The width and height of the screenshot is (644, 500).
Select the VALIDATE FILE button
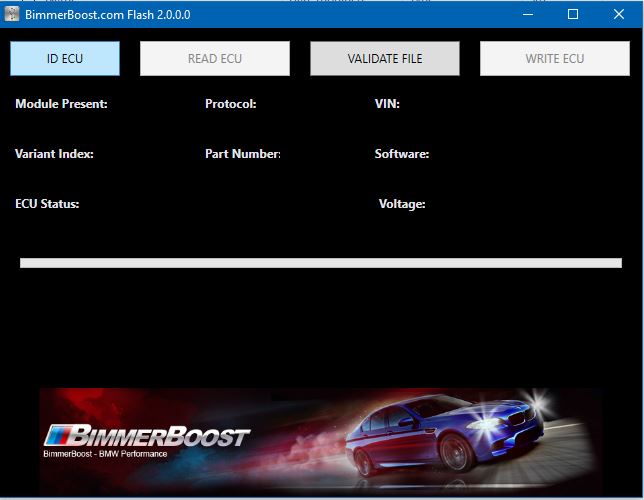[x=385, y=59]
